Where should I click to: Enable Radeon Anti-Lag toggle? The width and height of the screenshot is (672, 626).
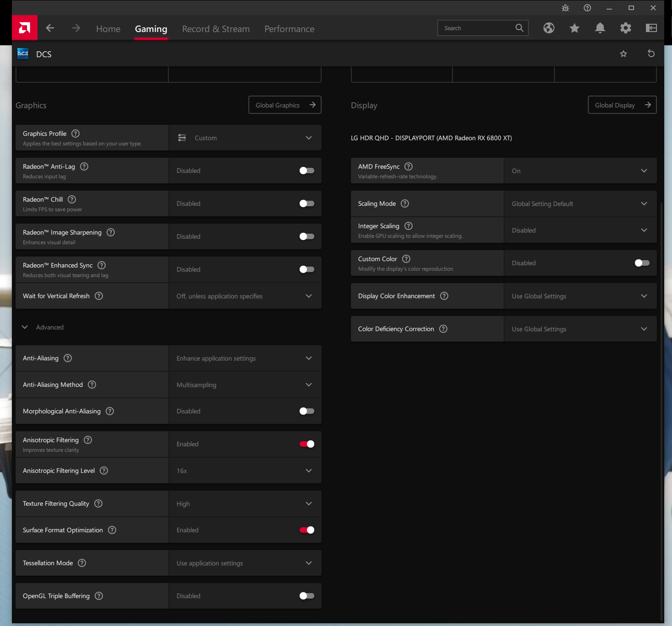[x=306, y=171]
